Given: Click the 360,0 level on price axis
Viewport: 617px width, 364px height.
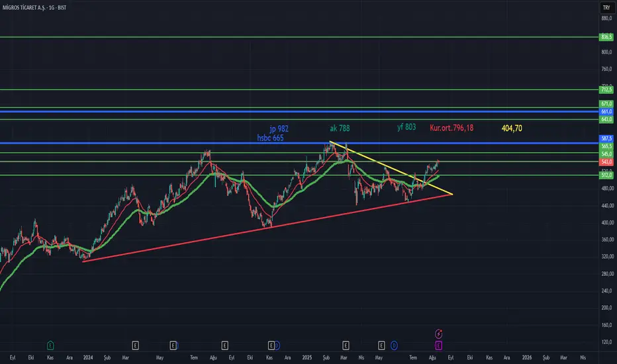Looking at the screenshot, I should [x=606, y=240].
